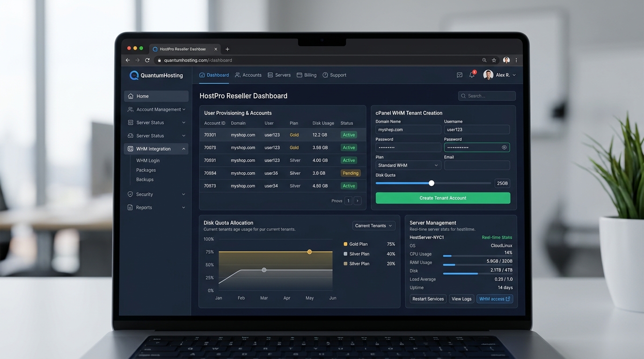The width and height of the screenshot is (644, 359).
Task: Click the Password field below Domain Name
Action: 408,147
